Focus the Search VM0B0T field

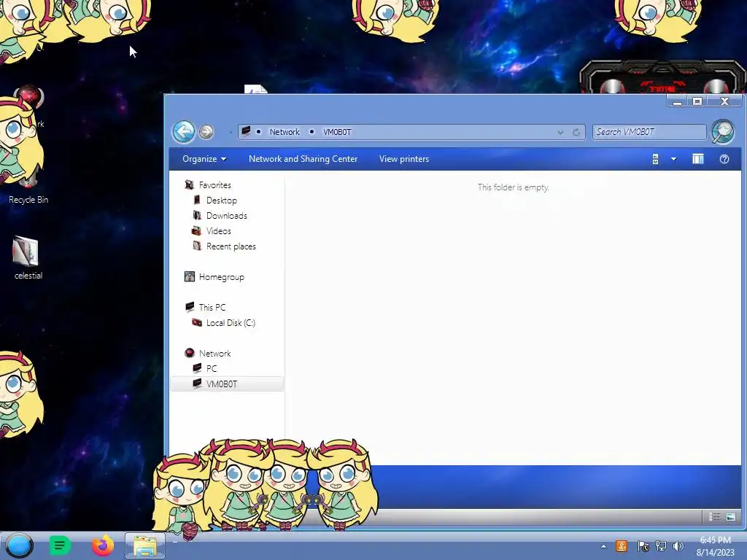[649, 132]
